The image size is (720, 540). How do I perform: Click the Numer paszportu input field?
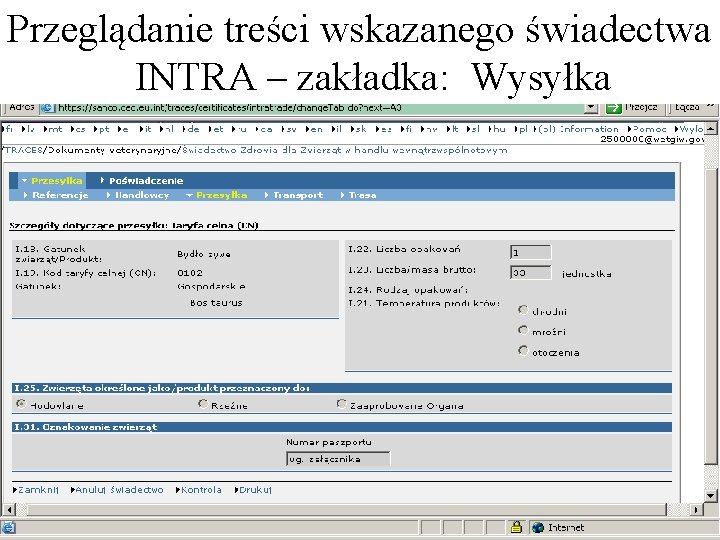[x=338, y=459]
